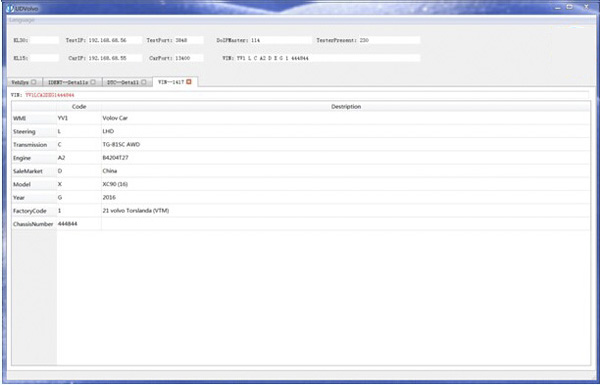Click the CarPort field 13400
This screenshot has height=385, width=600.
[188, 58]
